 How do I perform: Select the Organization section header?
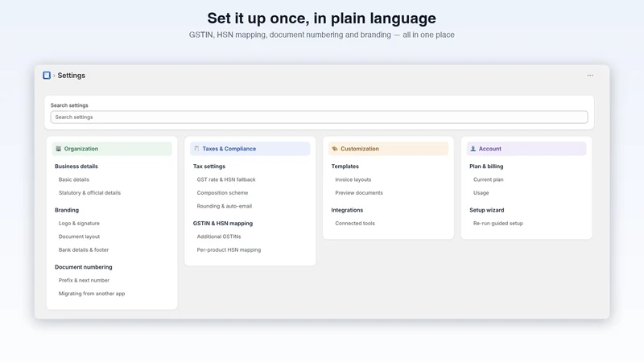click(112, 149)
